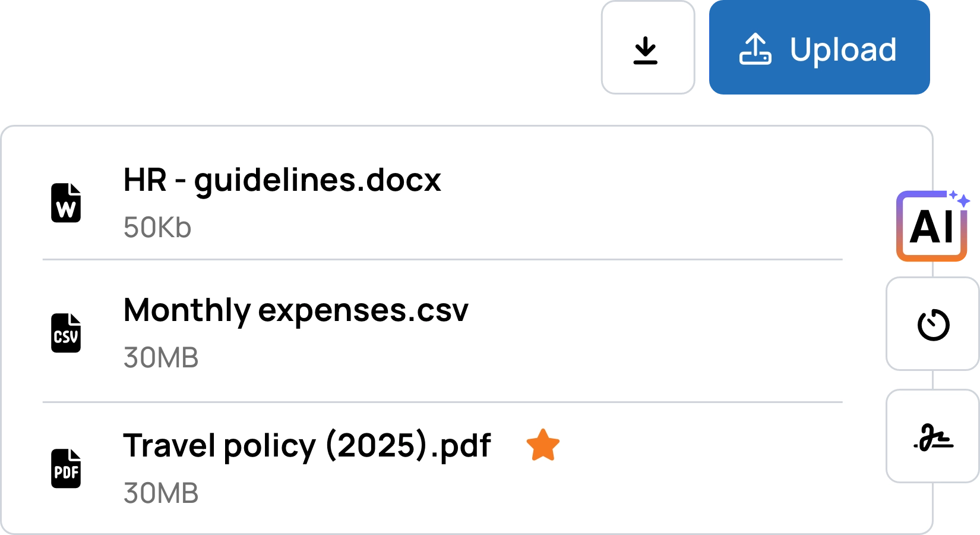The width and height of the screenshot is (980, 535).
Task: Open the version history clock button
Action: [933, 325]
